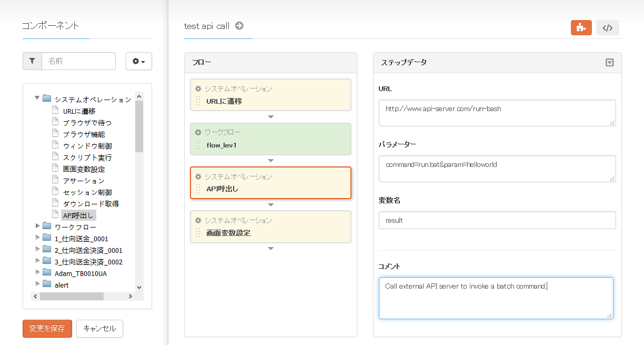Click the orange puzzle piece component button

(x=581, y=28)
